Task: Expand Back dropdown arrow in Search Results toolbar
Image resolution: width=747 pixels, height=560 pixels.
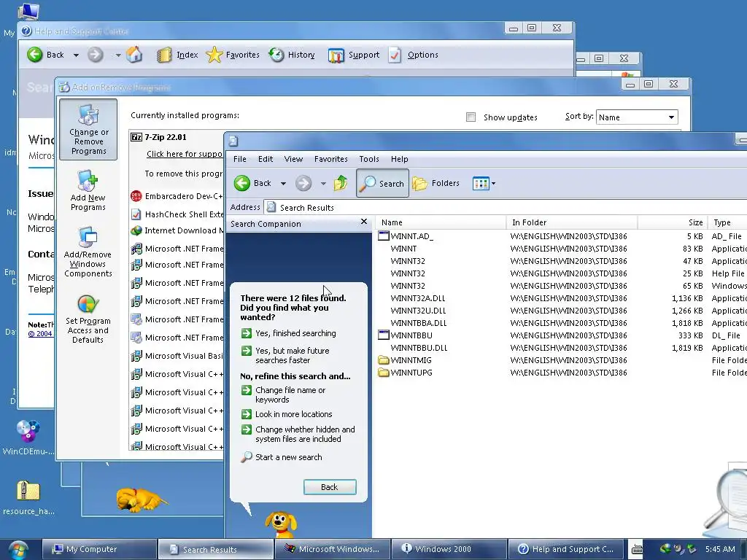Action: pyautogui.click(x=283, y=184)
